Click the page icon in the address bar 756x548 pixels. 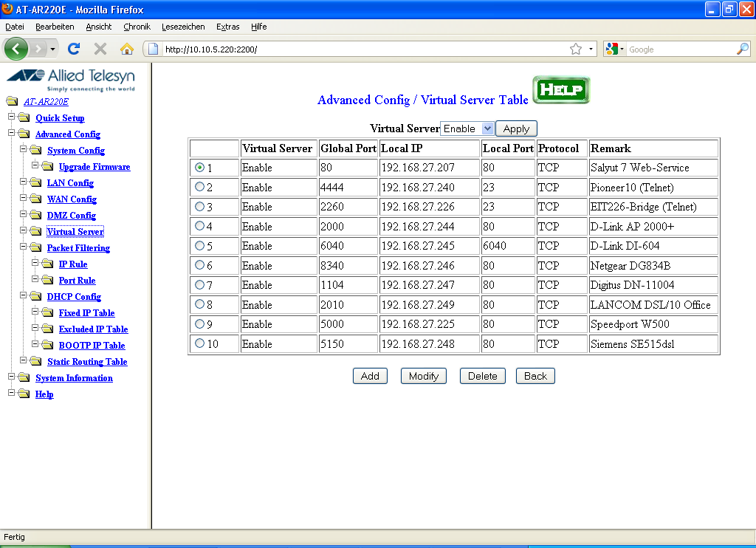[154, 49]
